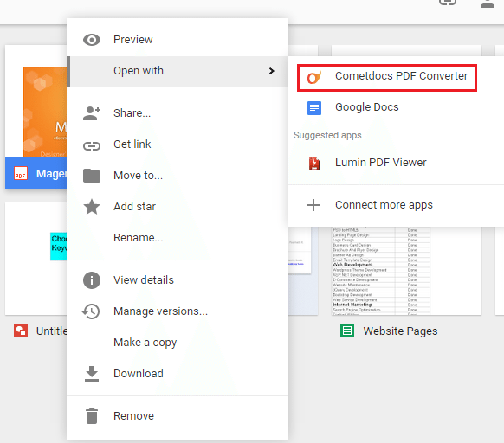
Task: Select Add star menu entry
Action: coord(178,207)
